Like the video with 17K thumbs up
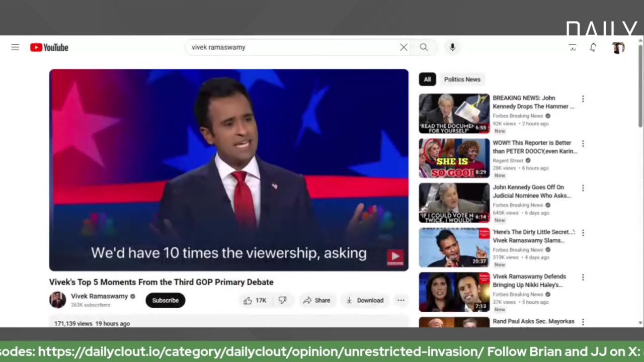The image size is (644, 362). (x=255, y=301)
